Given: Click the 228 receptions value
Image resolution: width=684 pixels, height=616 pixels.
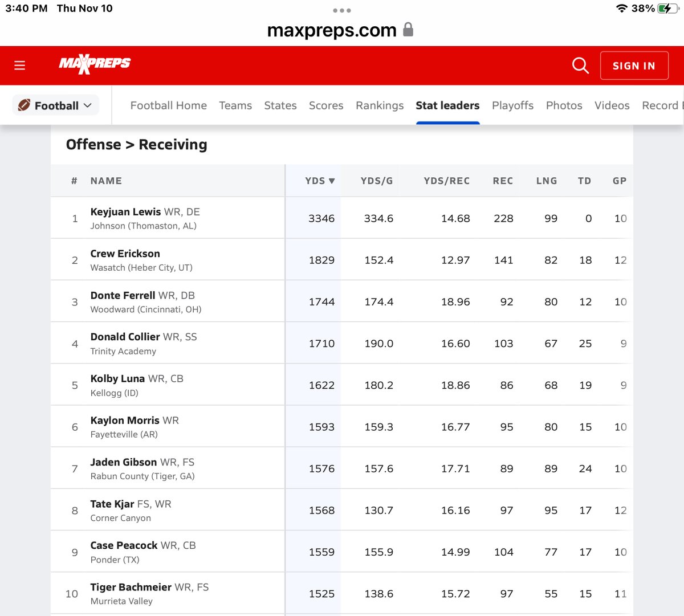Looking at the screenshot, I should 503,218.
